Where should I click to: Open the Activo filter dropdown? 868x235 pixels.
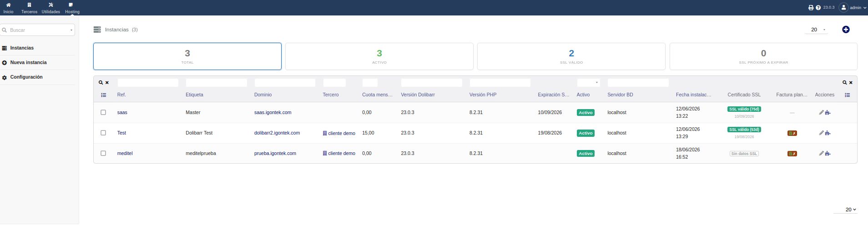click(588, 83)
